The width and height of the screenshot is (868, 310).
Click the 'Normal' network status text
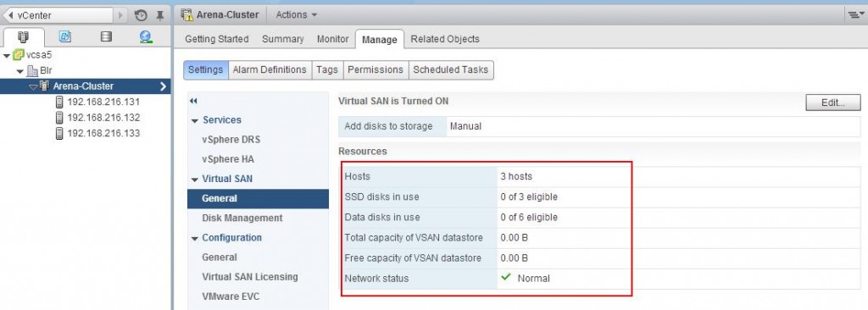(534, 279)
